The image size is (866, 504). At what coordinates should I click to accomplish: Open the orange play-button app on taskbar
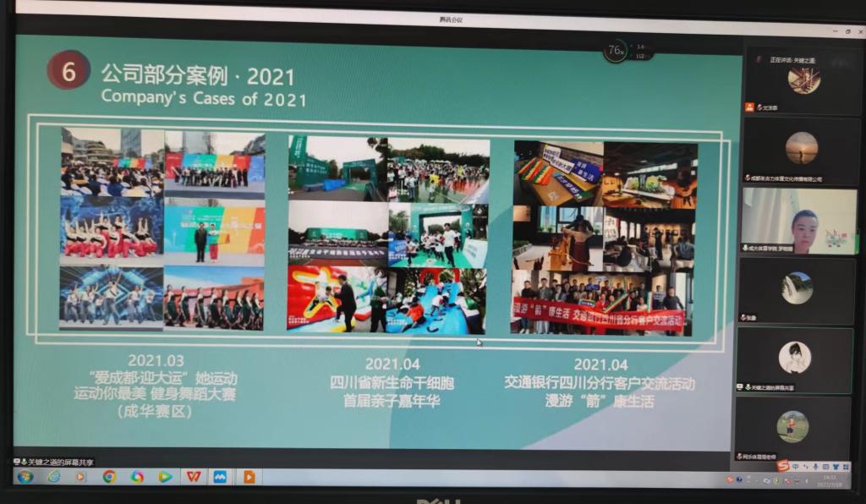point(249,476)
